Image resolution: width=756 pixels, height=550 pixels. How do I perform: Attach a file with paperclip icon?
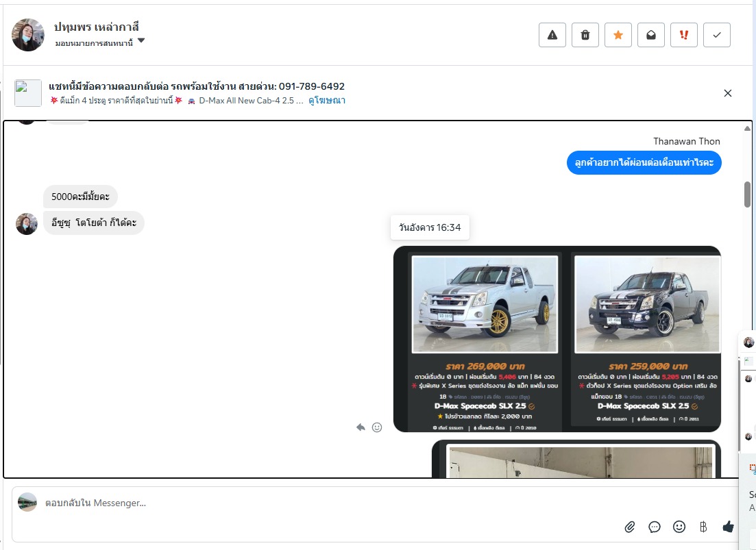tap(630, 527)
